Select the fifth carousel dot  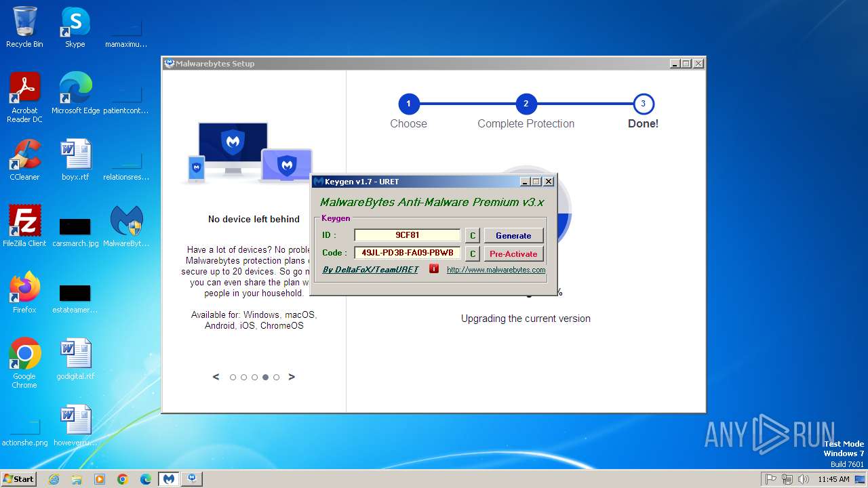point(277,378)
